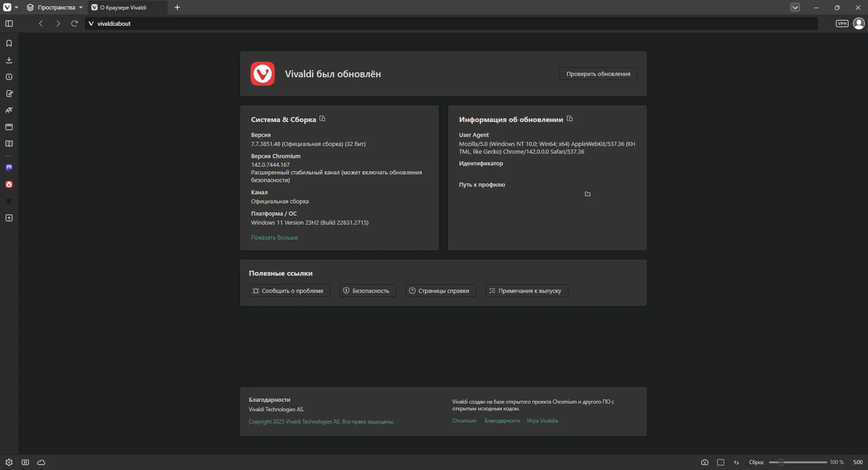This screenshot has width=868, height=470.
Task: Open the Downloads panel
Action: coord(9,60)
